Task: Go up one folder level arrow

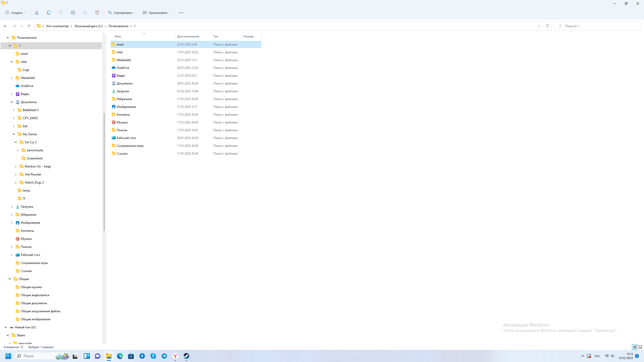Action: click(29, 26)
